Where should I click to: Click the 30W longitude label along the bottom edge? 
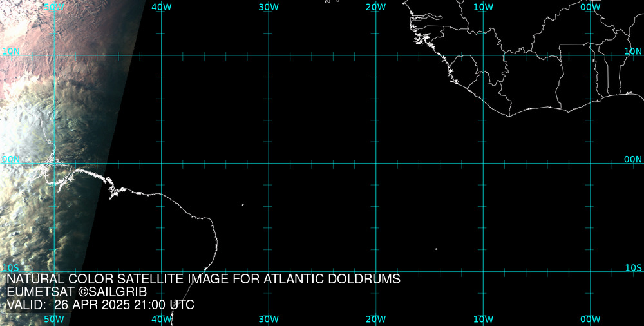coord(269,319)
